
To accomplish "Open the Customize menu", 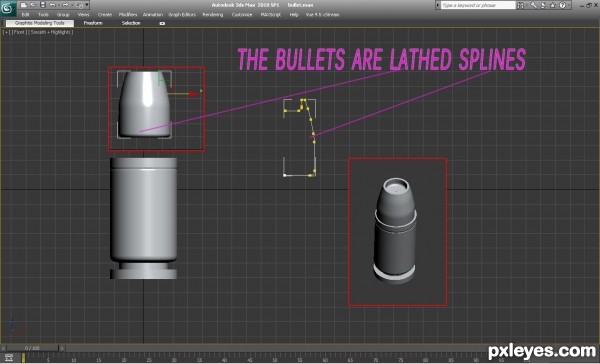I will (x=242, y=15).
